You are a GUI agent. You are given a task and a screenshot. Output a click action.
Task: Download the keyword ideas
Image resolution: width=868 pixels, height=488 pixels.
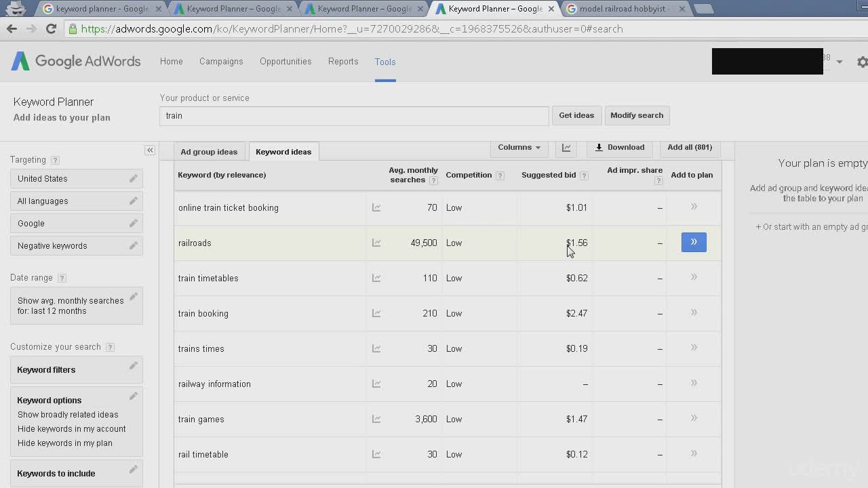tap(620, 148)
